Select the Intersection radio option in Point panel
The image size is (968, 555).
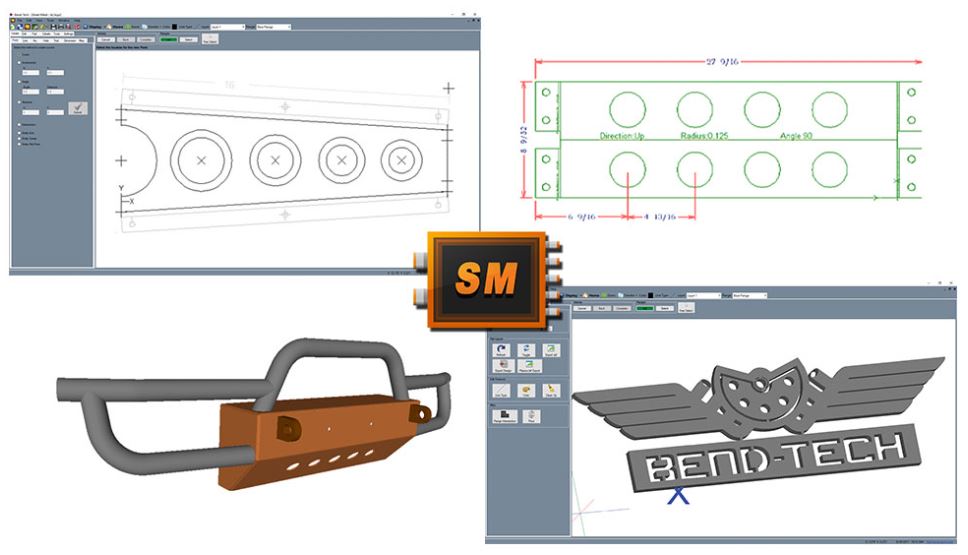[x=19, y=125]
